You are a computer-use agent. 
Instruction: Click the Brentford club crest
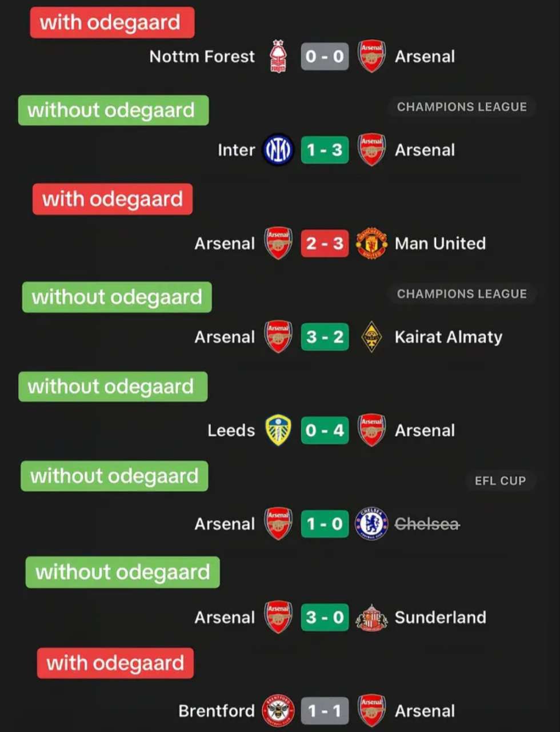coord(278,711)
